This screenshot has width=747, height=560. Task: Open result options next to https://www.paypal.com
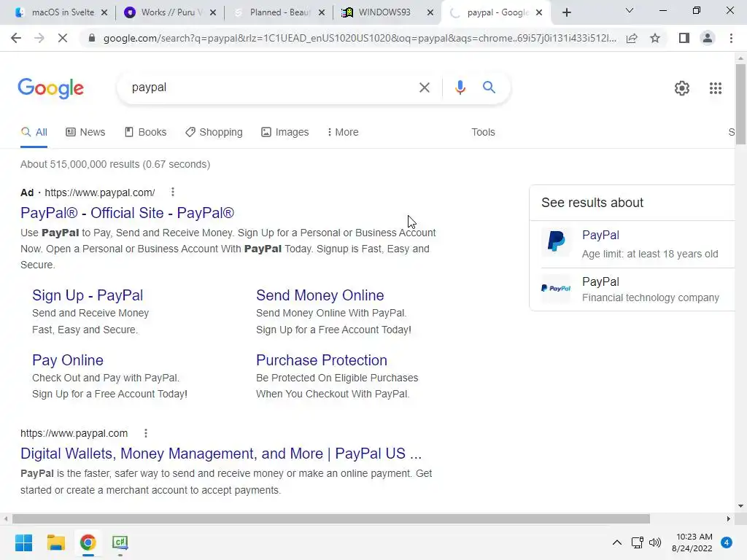146,433
